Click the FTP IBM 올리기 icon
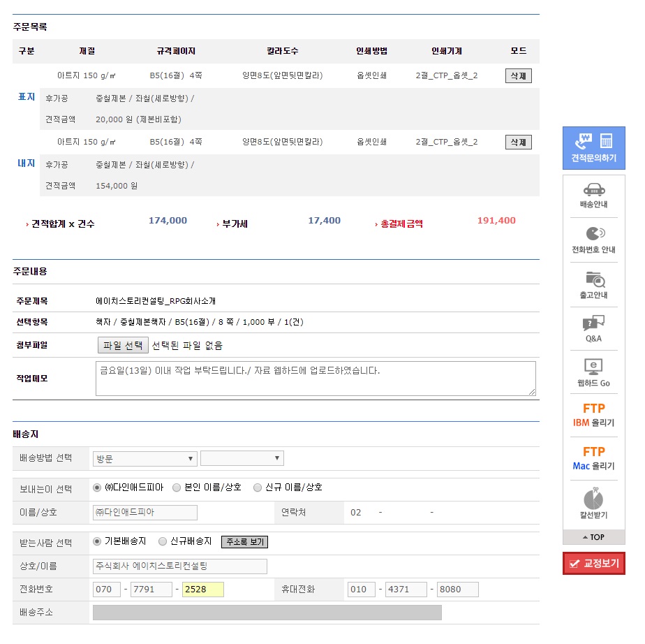The width and height of the screenshot is (645, 644). tap(593, 415)
